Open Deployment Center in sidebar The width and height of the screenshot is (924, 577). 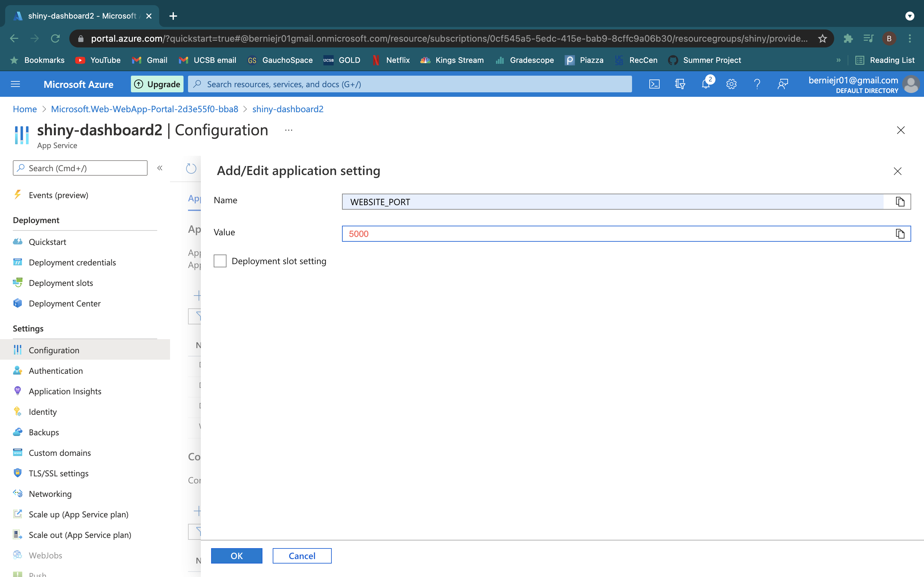click(x=64, y=303)
